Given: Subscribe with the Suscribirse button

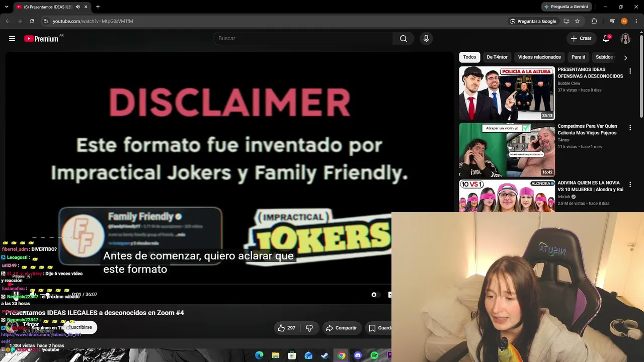Looking at the screenshot, I should point(79,327).
